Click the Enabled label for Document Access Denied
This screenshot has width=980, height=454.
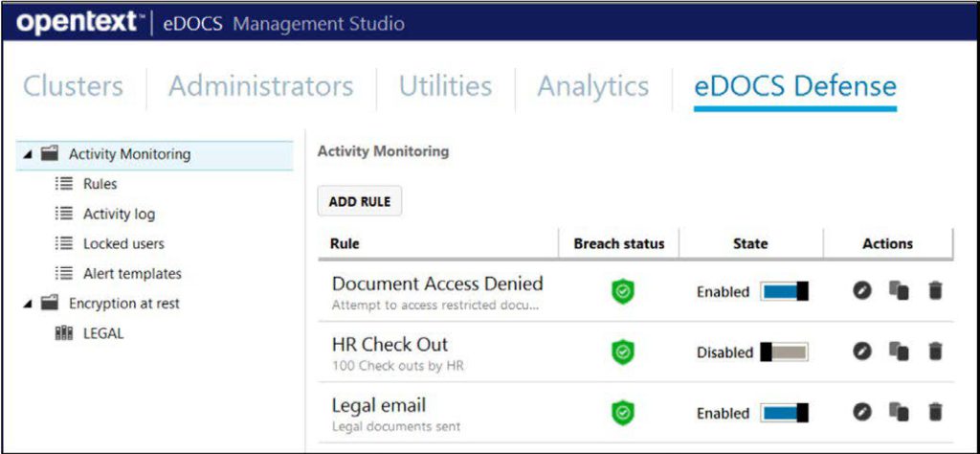pyautogui.click(x=724, y=292)
